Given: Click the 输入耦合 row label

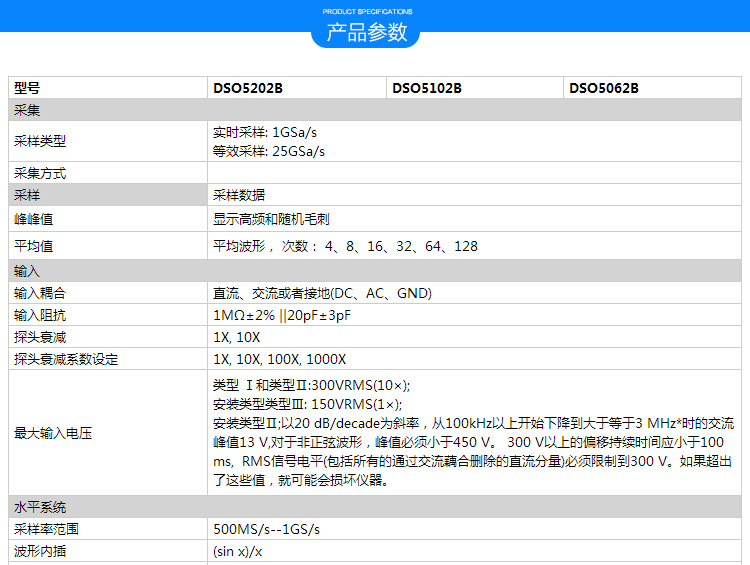Looking at the screenshot, I should click(40, 293).
